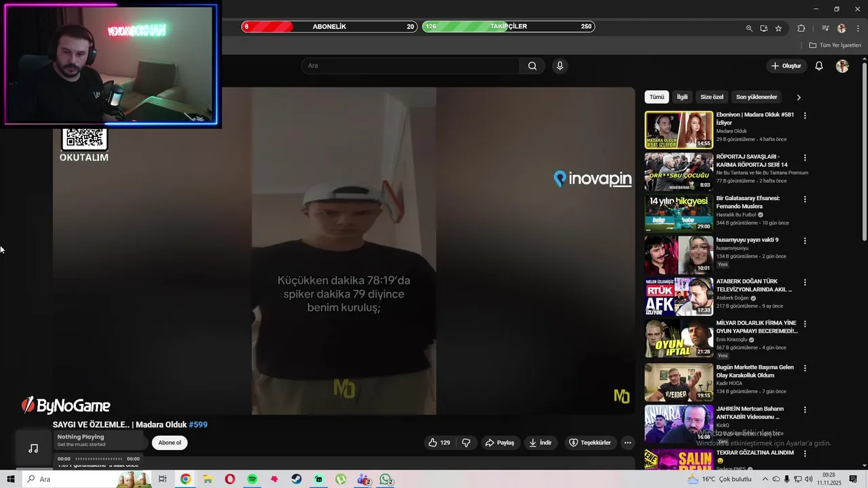Open the YouTube account avatar menu
The width and height of the screenshot is (868, 488).
[x=842, y=66]
